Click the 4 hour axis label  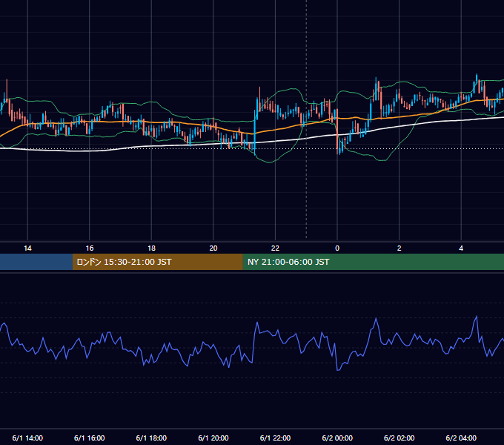tap(461, 248)
